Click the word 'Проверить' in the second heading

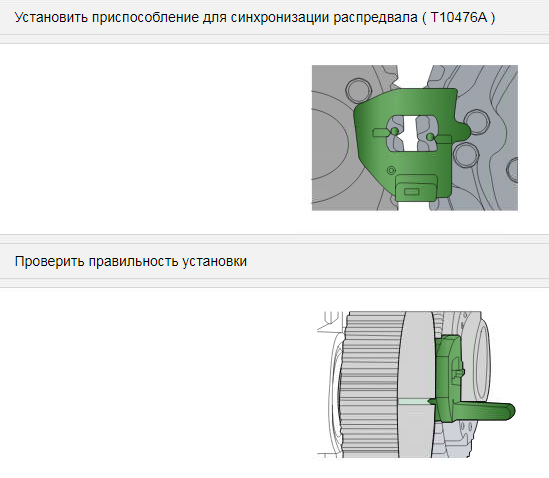[x=49, y=262]
